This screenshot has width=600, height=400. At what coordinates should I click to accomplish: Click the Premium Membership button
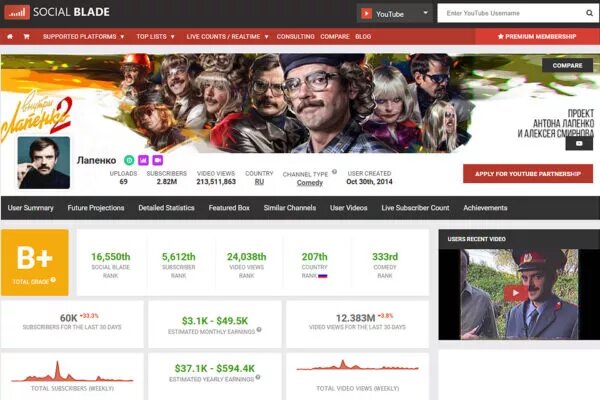pos(537,36)
